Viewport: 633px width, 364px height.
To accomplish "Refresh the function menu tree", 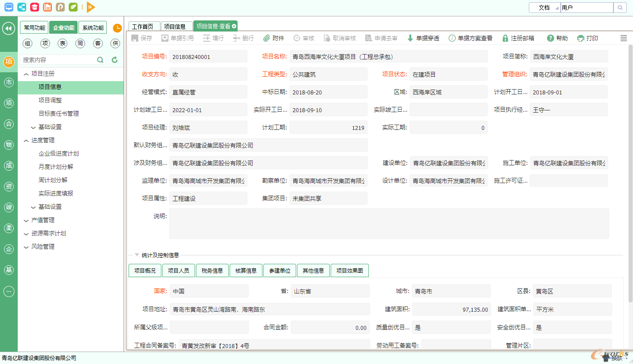I will pos(115,60).
